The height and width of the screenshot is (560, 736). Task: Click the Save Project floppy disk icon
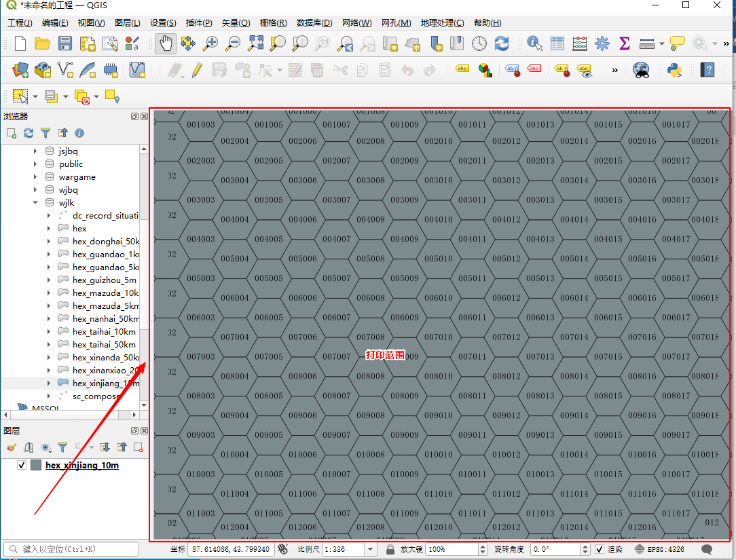point(65,43)
